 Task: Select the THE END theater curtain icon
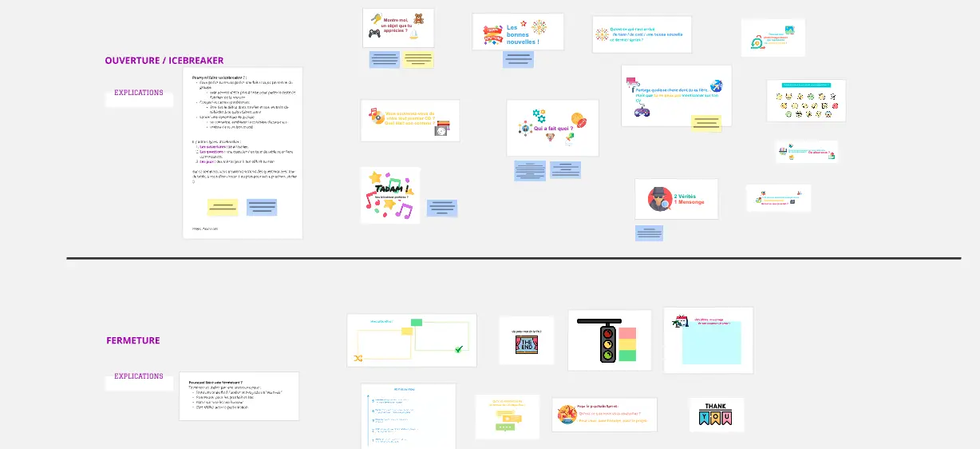(x=528, y=346)
